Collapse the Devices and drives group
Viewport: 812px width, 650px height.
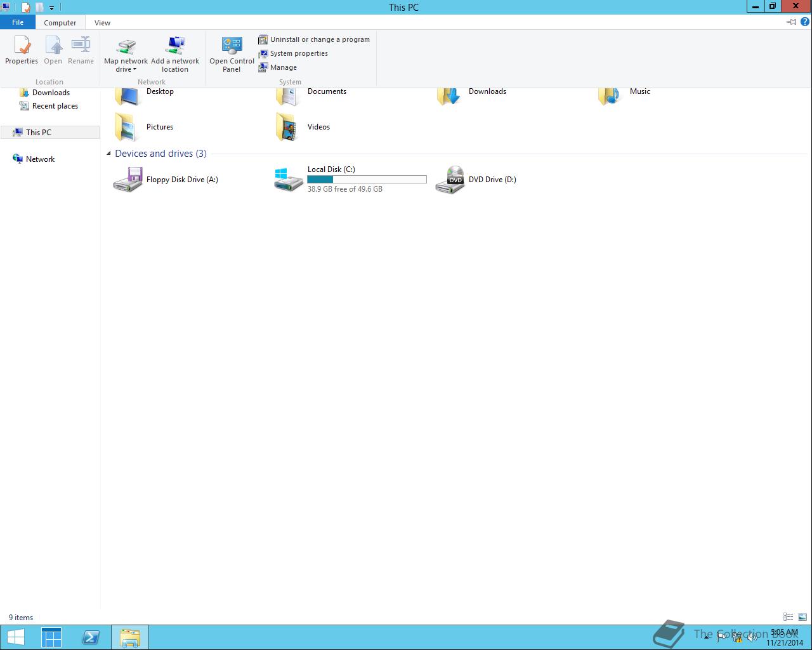(x=108, y=154)
